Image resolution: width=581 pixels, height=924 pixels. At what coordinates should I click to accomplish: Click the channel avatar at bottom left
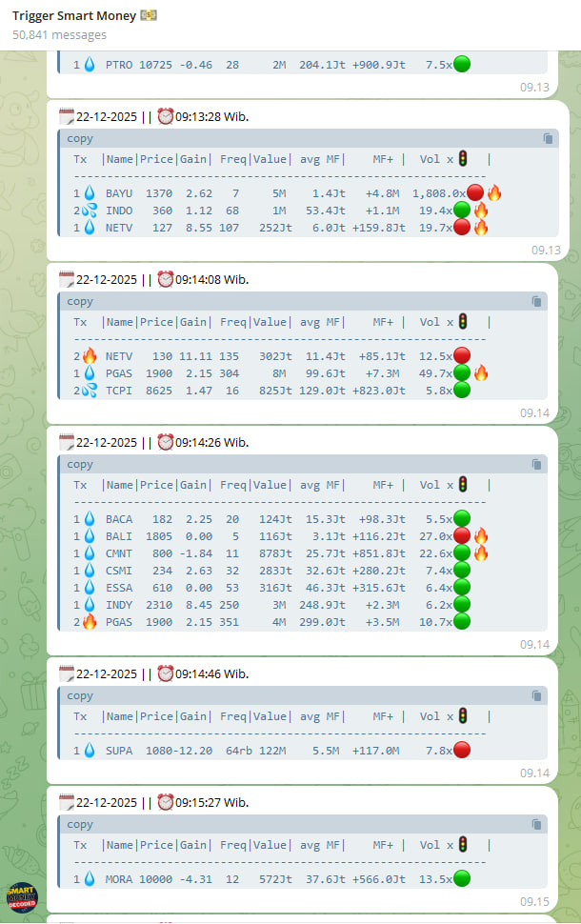click(x=22, y=897)
